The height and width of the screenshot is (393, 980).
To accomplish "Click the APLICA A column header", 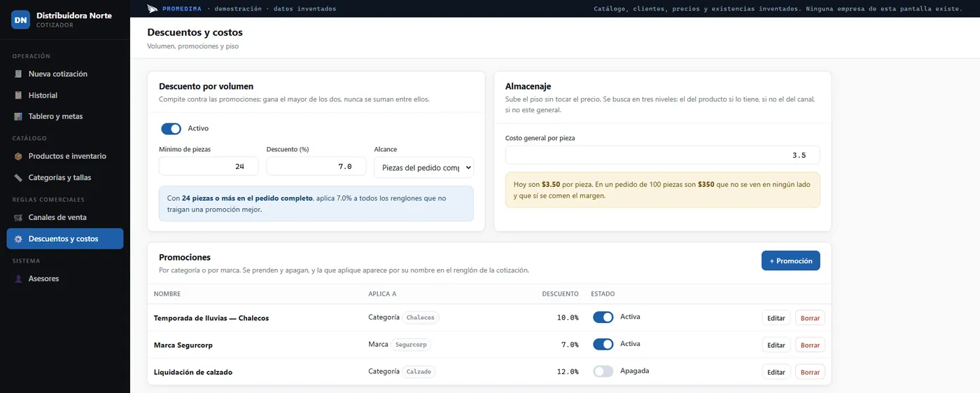I will pos(382,294).
